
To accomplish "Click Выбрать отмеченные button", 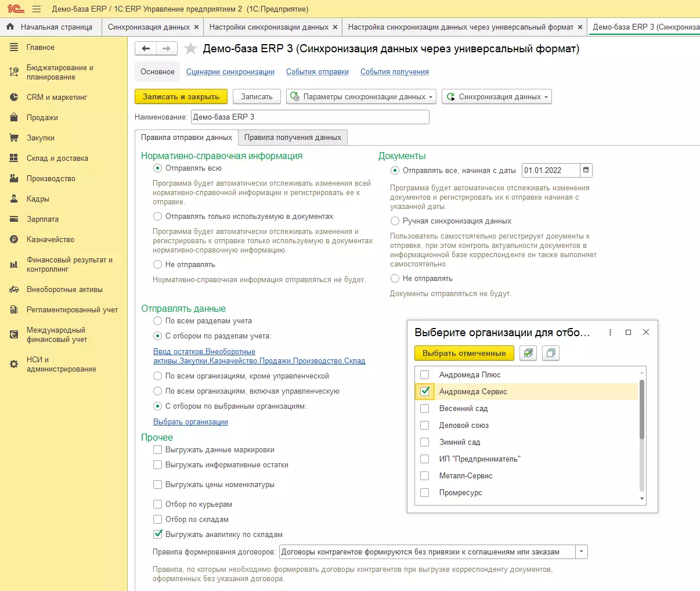I will [x=464, y=353].
